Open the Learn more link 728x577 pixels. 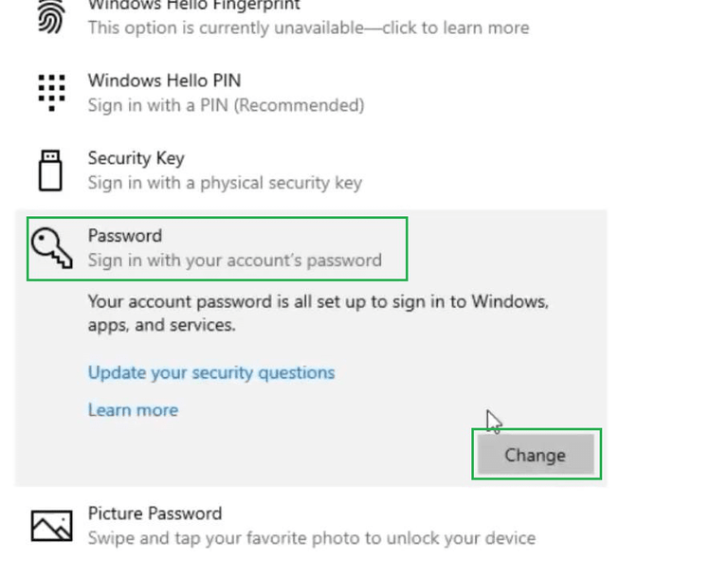pyautogui.click(x=133, y=410)
